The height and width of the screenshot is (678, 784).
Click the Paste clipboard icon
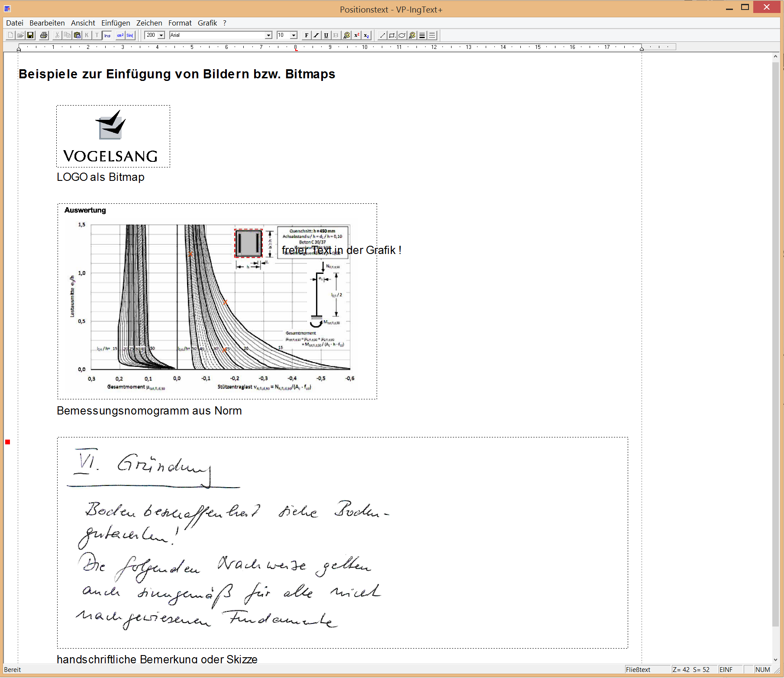pyautogui.click(x=77, y=35)
